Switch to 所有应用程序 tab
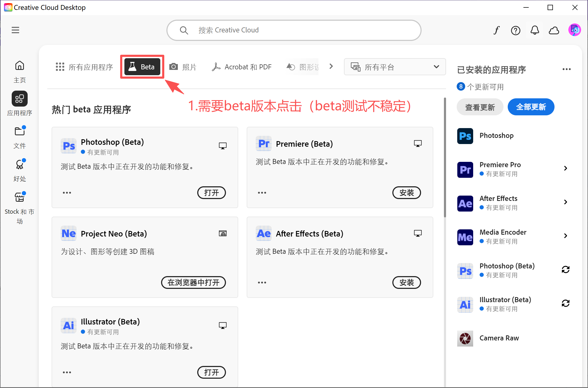Screen dimensions: 588x388 click(x=84, y=67)
